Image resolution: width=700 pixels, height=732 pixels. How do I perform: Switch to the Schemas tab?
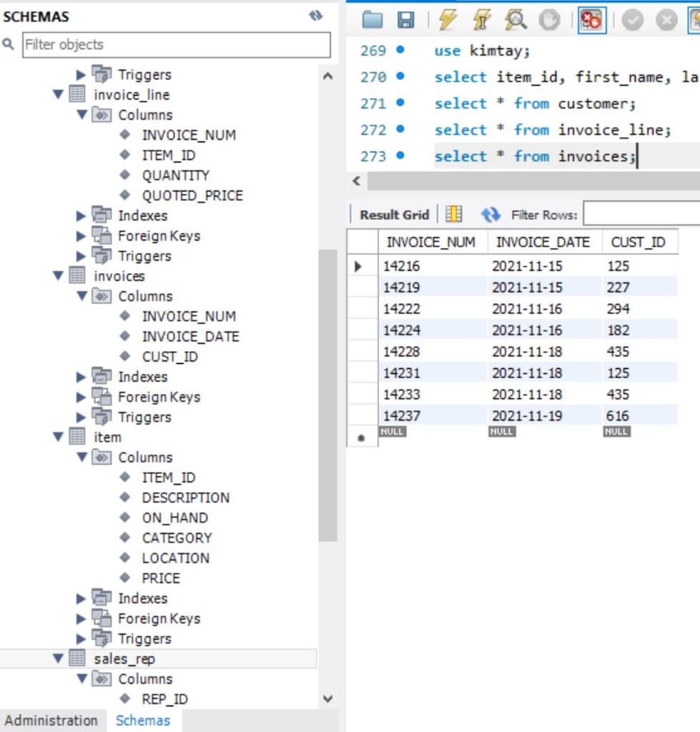click(x=142, y=721)
